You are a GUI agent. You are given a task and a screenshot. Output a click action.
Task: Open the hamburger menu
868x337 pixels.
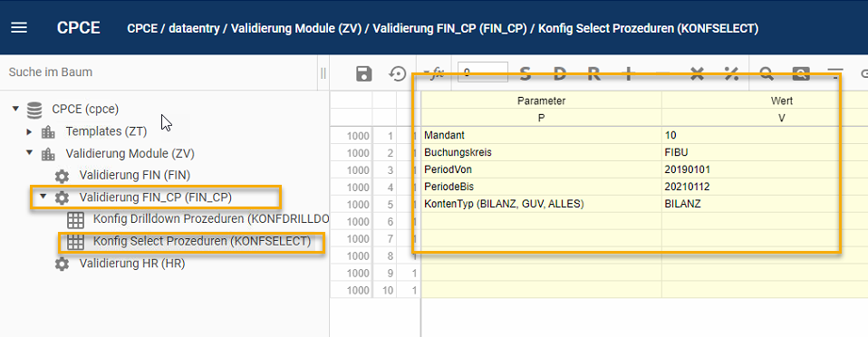click(19, 28)
